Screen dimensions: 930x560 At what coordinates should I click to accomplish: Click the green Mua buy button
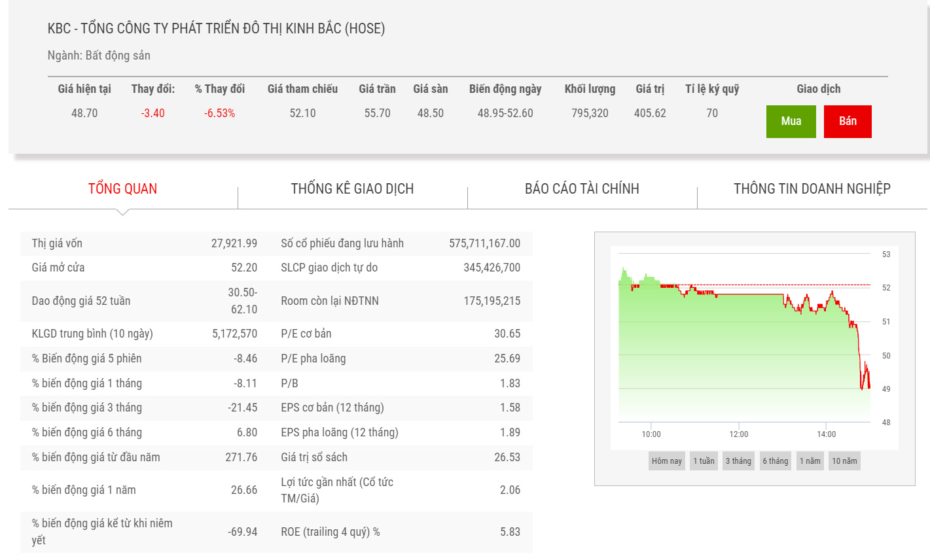click(x=791, y=121)
